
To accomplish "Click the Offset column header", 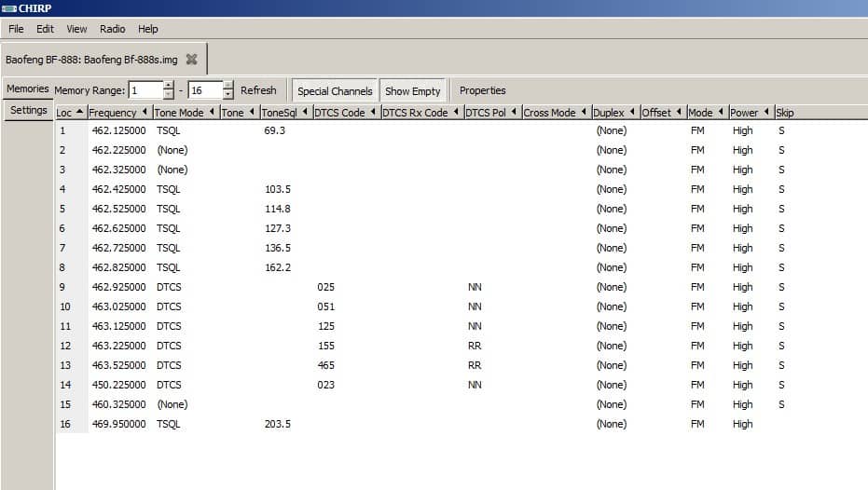I will tap(663, 113).
